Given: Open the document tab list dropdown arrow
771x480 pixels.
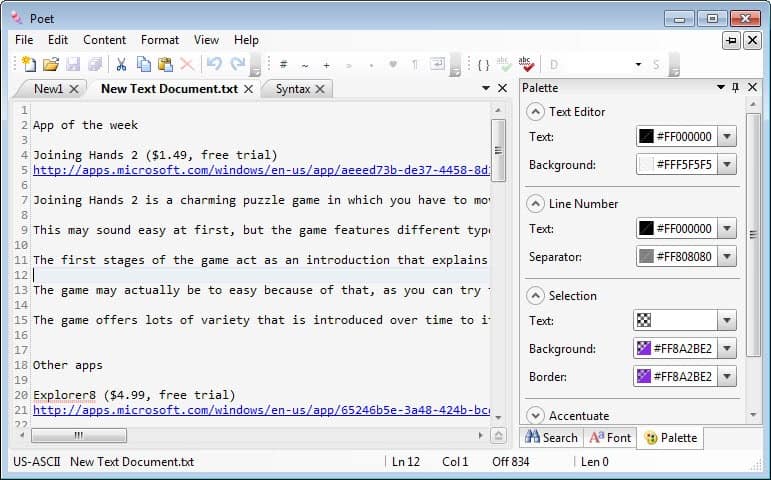Looking at the screenshot, I should tap(486, 88).
